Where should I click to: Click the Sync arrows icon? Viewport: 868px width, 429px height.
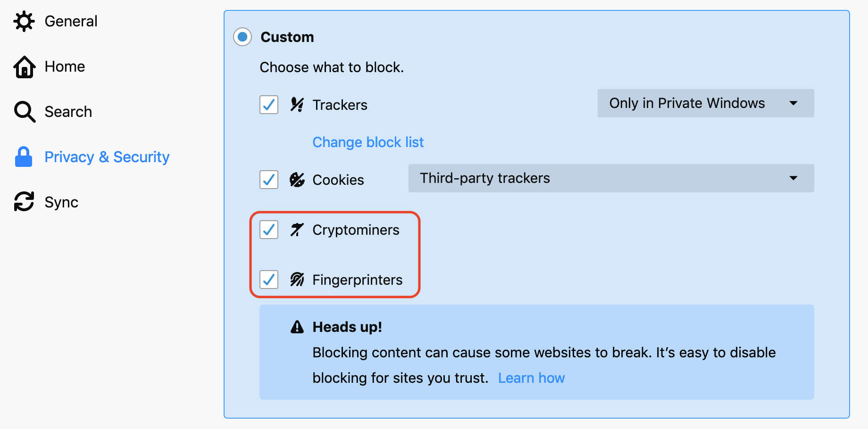tap(24, 202)
